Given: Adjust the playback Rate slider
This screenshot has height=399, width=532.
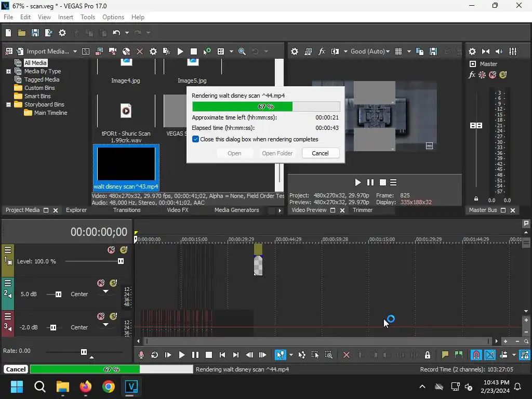Looking at the screenshot, I should point(84,352).
